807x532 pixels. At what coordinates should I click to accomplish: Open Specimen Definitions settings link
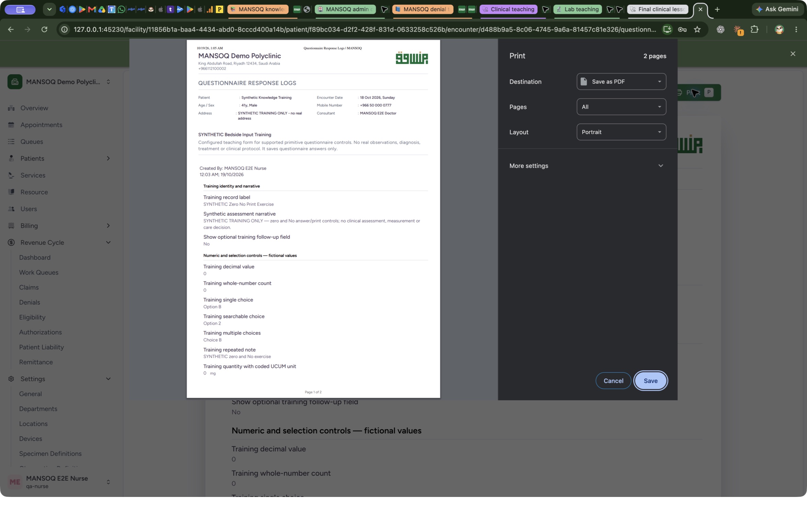tap(51, 454)
